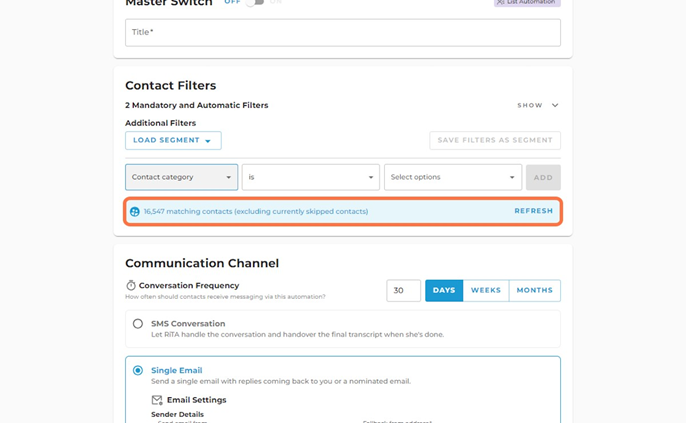Refresh the matching contacts count
This screenshot has height=423, width=686.
tap(533, 211)
